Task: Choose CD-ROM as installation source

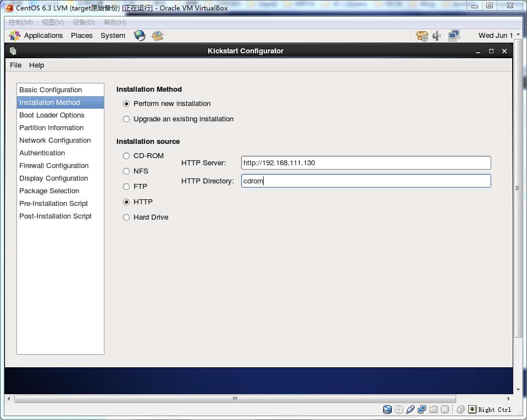Action: point(126,155)
